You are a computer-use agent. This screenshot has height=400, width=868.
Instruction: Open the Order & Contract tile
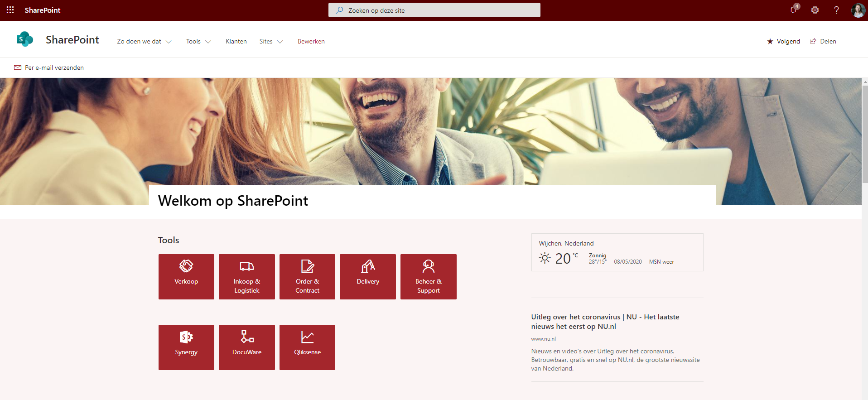point(307,276)
